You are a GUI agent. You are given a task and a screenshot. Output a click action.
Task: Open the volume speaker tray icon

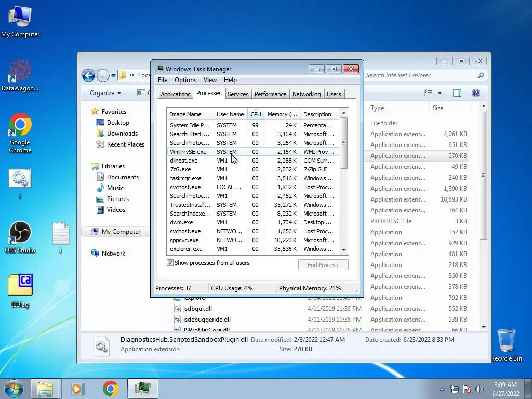click(480, 389)
